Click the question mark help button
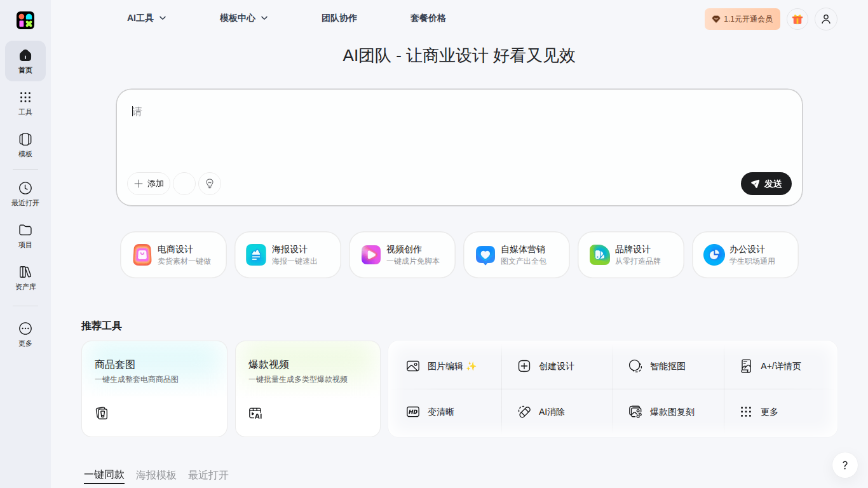 coord(845,465)
